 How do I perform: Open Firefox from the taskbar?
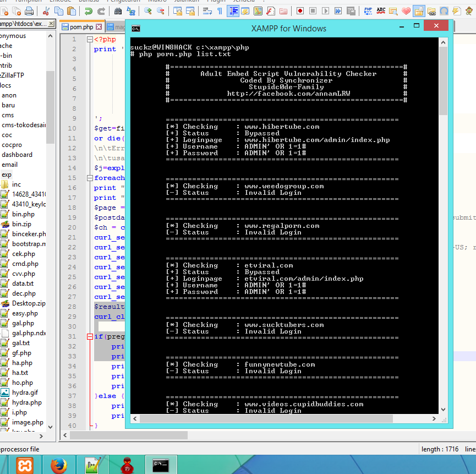click(58, 465)
